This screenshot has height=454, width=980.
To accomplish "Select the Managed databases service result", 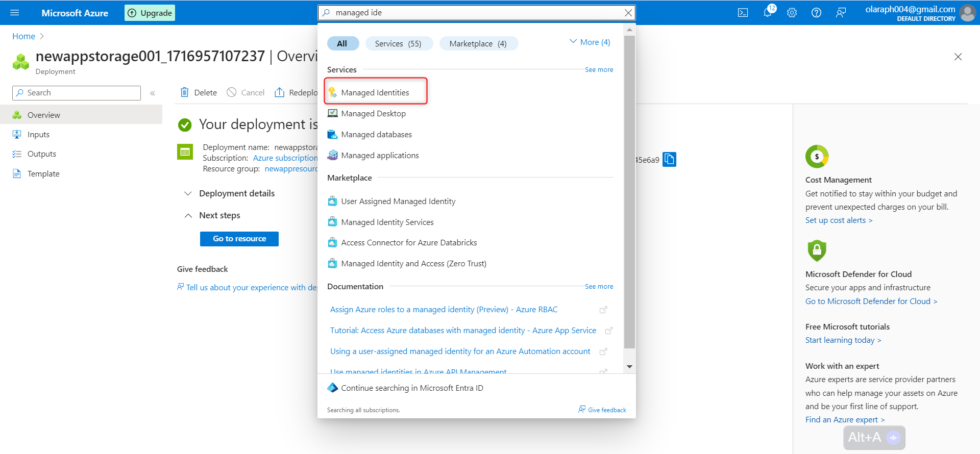I will [376, 135].
